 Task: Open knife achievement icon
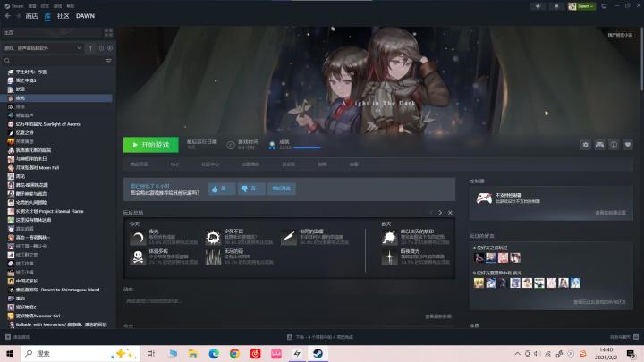pos(288,237)
